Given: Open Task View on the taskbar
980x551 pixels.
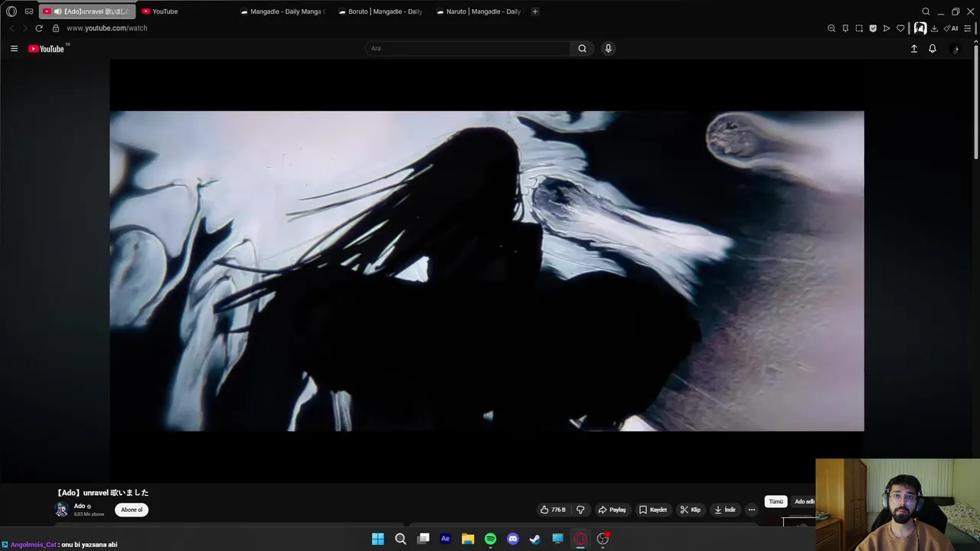Looking at the screenshot, I should pos(423,539).
